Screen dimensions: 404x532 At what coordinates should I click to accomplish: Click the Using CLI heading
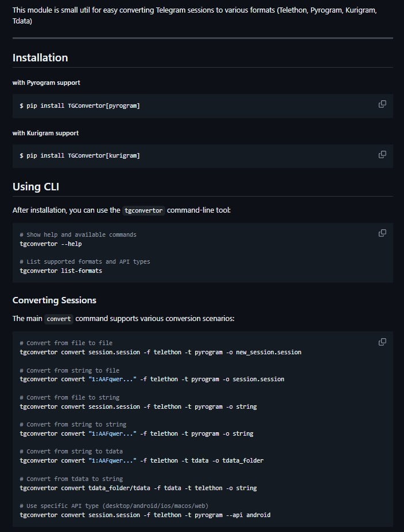[x=36, y=187]
